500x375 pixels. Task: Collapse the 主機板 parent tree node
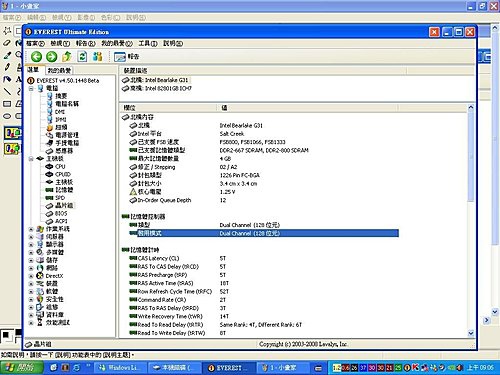(x=31, y=159)
